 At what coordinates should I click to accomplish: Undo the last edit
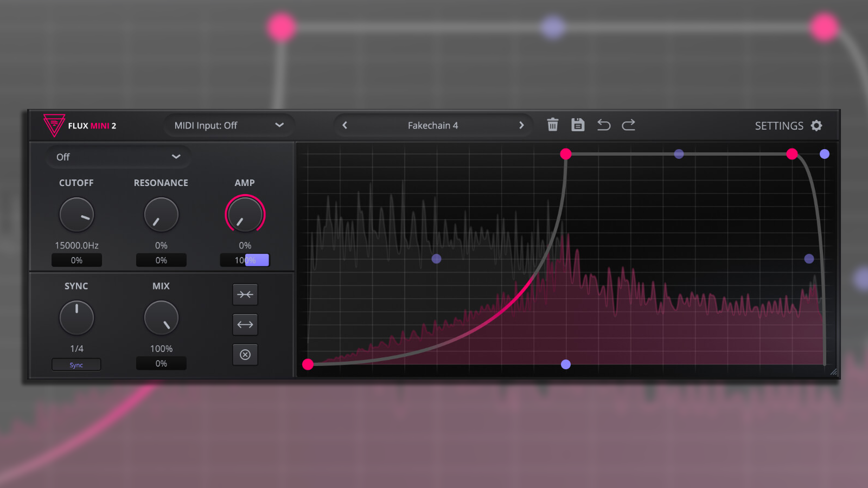(x=603, y=125)
